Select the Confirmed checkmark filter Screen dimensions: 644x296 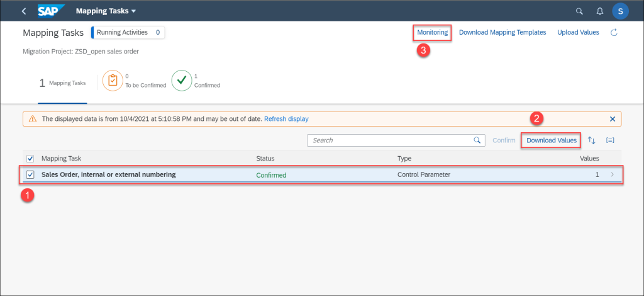click(181, 80)
